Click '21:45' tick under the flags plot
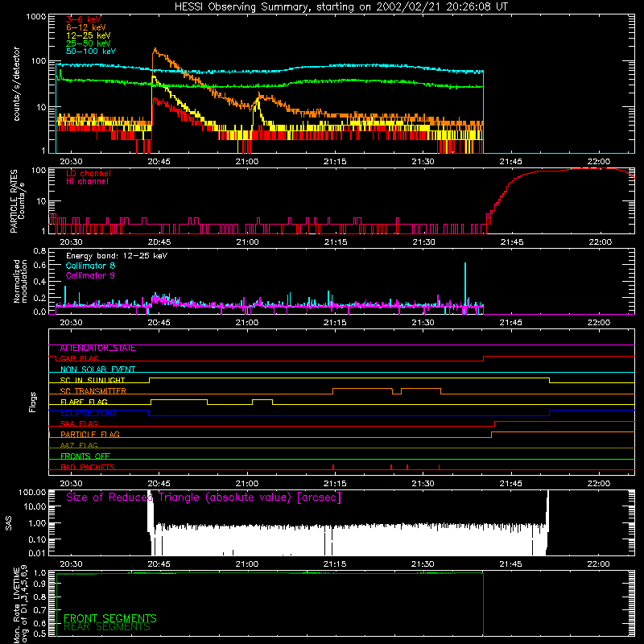This screenshot has height=644, width=644. point(511,484)
